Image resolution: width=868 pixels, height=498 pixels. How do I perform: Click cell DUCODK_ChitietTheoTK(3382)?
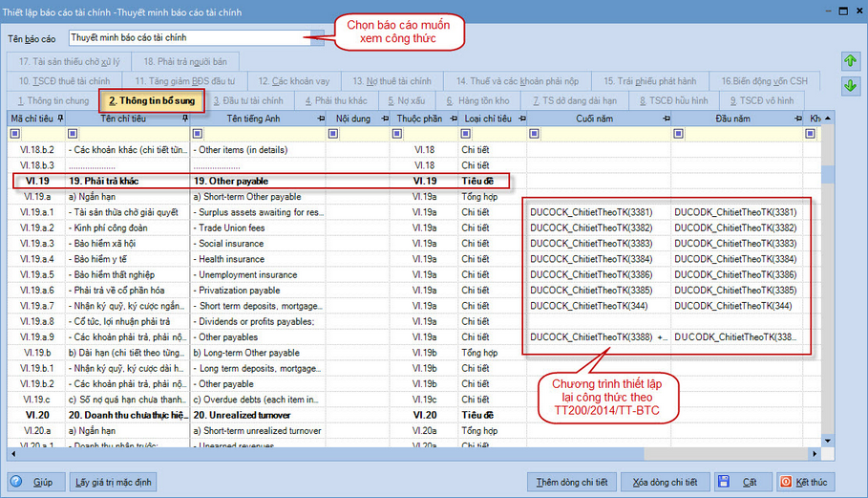click(x=735, y=227)
